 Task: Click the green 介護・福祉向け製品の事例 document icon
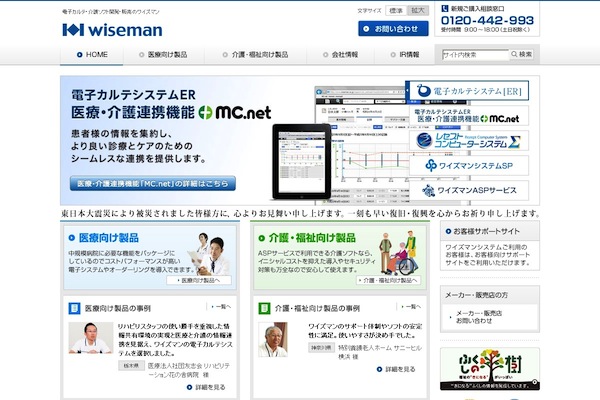(264, 308)
